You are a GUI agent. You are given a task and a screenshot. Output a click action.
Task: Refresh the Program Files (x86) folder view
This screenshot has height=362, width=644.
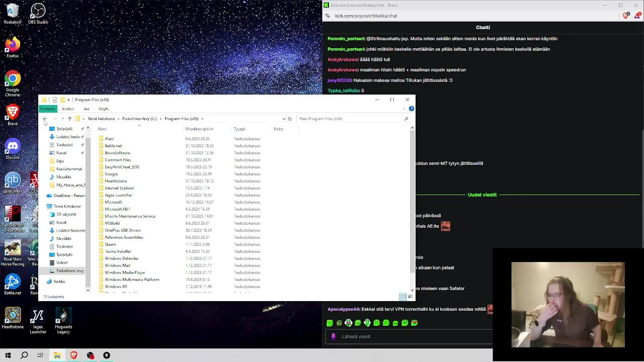tap(290, 119)
